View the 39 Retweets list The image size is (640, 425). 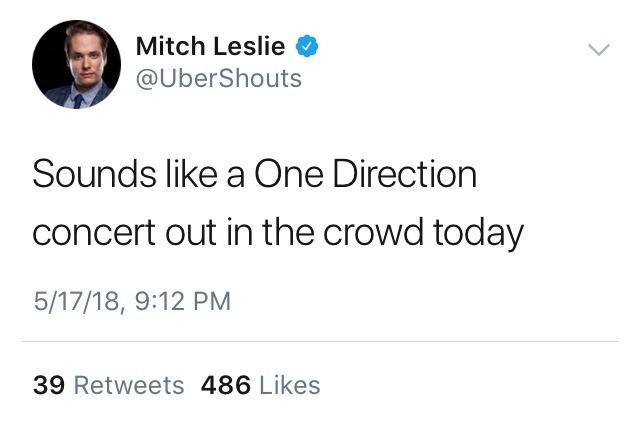click(108, 385)
